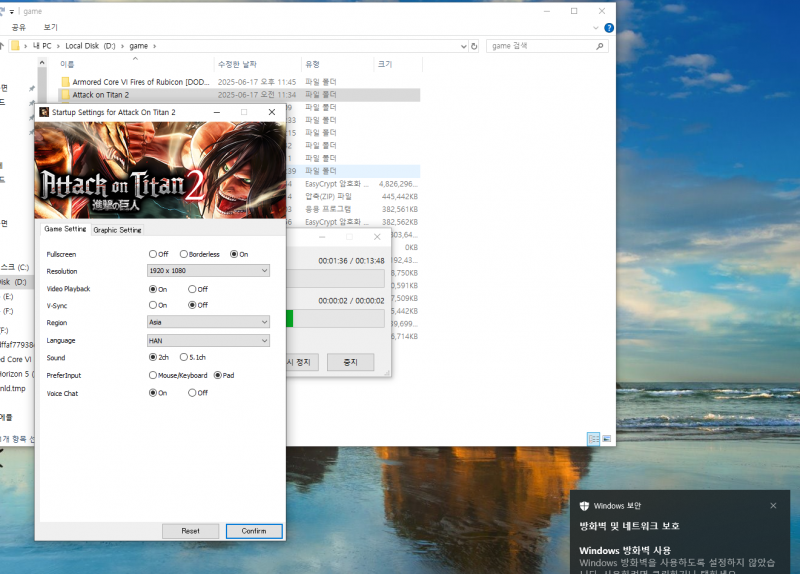Expand address bar history dropdown in Explorer
This screenshot has width=800, height=574.
(463, 46)
